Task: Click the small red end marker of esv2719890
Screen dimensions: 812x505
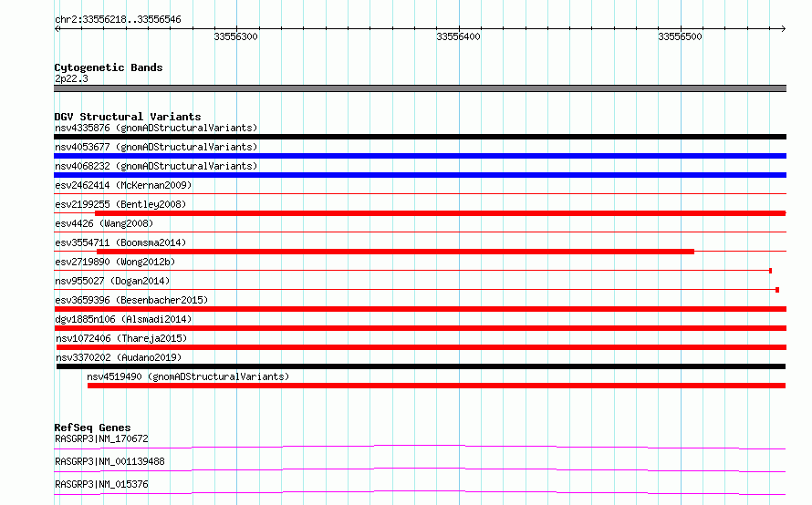Action: [771, 271]
